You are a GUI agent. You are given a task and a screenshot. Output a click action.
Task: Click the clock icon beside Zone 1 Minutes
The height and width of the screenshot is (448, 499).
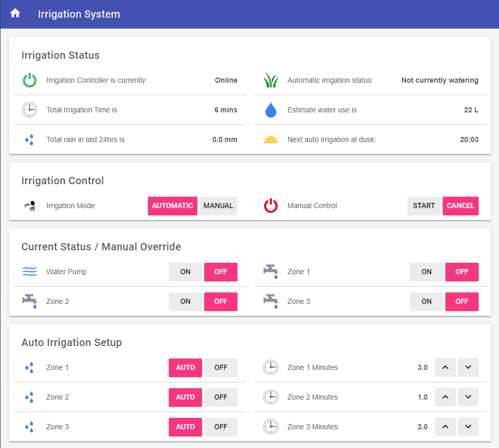tap(271, 367)
